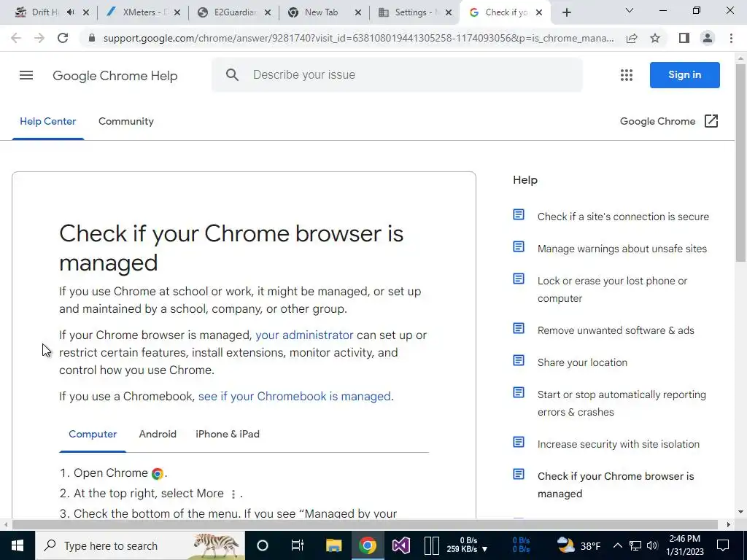This screenshot has width=747, height=560.
Task: Open 'Manage warnings about unsafe sites'
Action: point(622,249)
